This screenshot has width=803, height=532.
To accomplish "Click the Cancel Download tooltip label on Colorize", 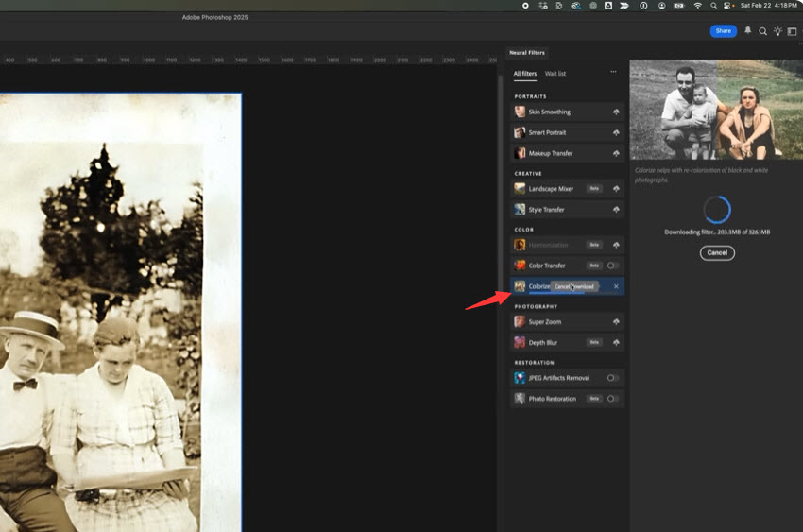I will [x=574, y=286].
